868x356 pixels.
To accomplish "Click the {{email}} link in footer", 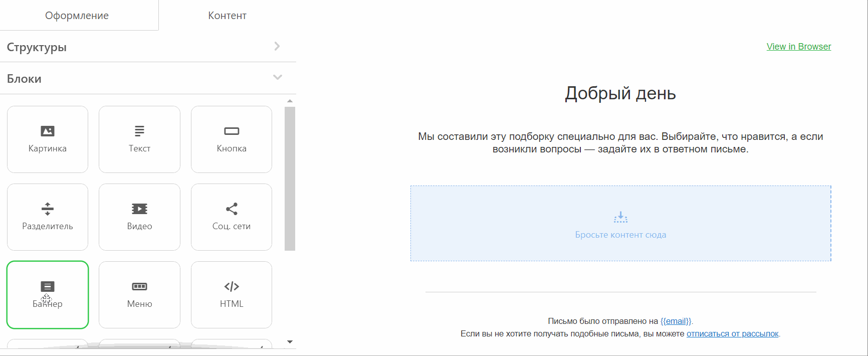I will coord(676,321).
